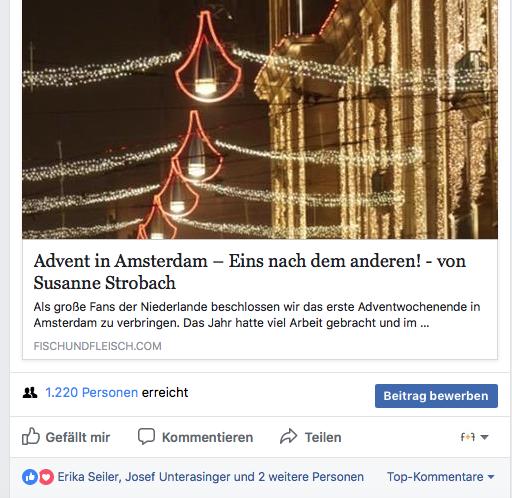Click the speech bubble comment icon
Viewport: 512px width, 498px height.
[146, 436]
